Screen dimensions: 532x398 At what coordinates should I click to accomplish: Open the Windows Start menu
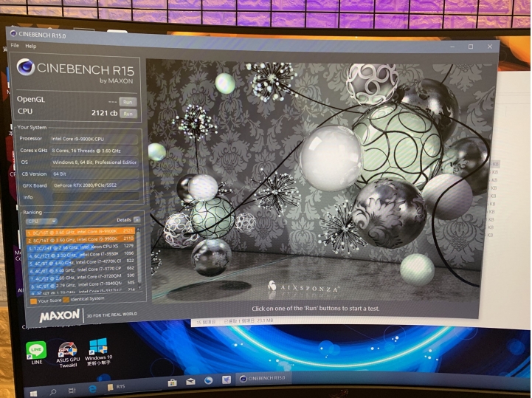[33, 394]
